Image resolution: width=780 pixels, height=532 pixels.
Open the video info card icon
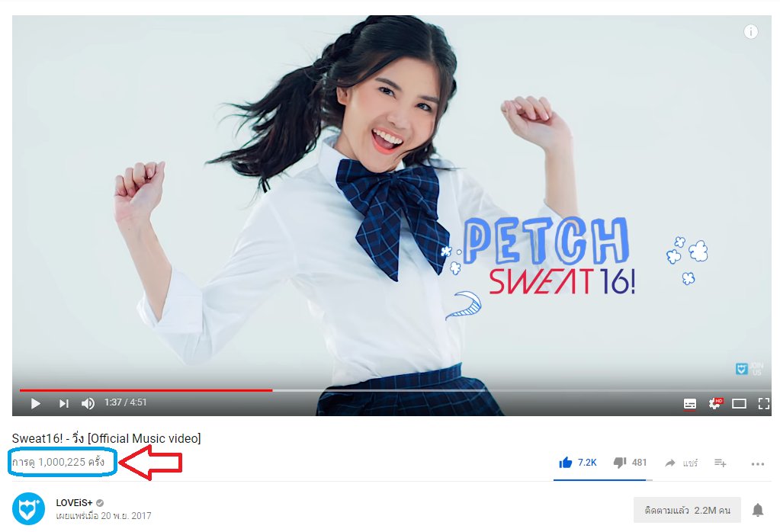point(750,31)
